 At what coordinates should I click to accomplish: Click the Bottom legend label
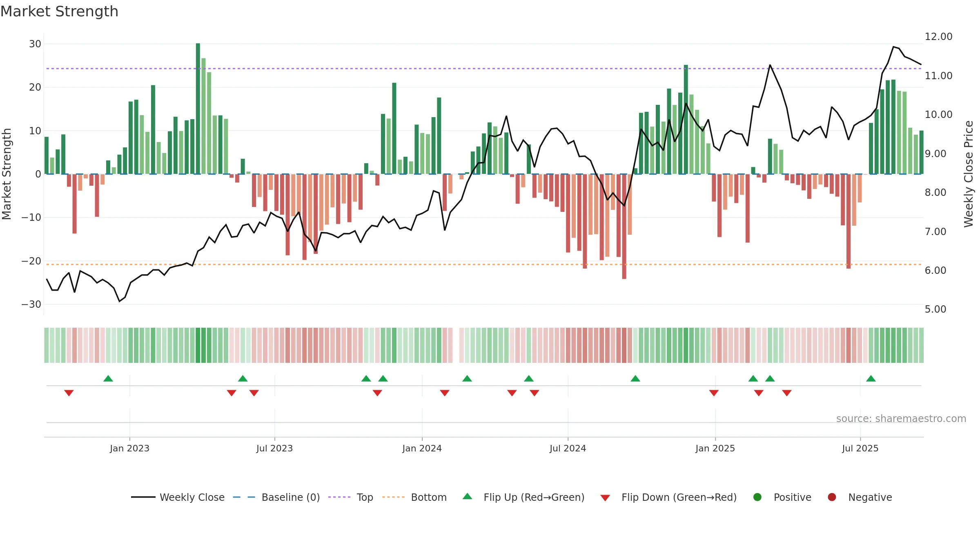point(429,497)
